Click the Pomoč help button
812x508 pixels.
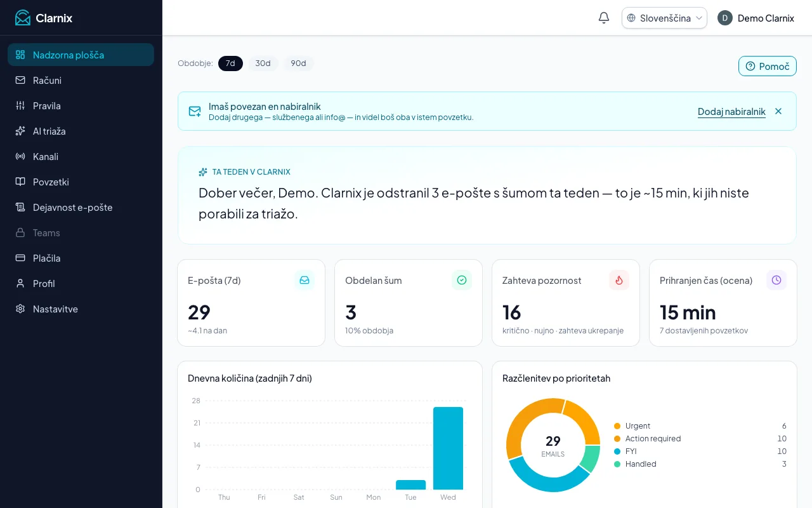coord(767,66)
